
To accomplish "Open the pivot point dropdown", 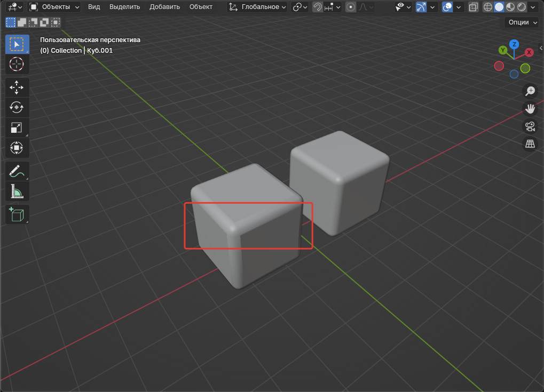I will pyautogui.click(x=299, y=6).
